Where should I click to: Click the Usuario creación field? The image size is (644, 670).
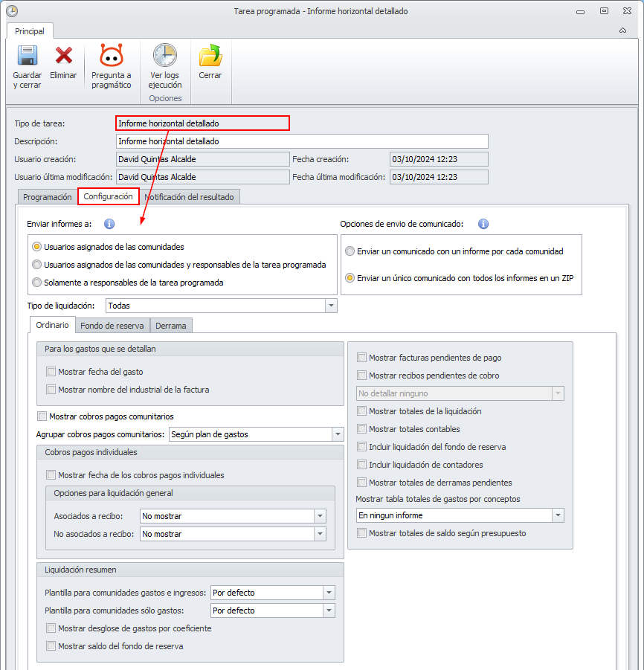click(x=202, y=159)
